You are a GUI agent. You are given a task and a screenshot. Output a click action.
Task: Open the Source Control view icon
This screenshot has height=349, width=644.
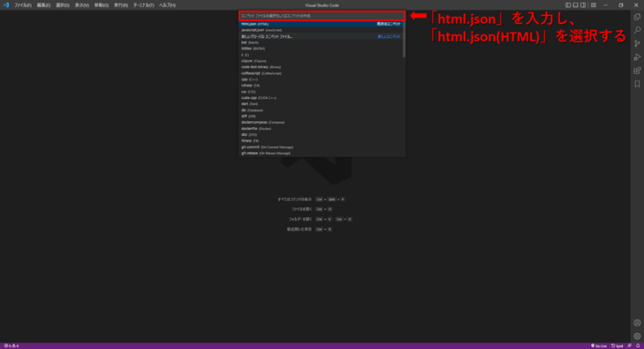[637, 43]
